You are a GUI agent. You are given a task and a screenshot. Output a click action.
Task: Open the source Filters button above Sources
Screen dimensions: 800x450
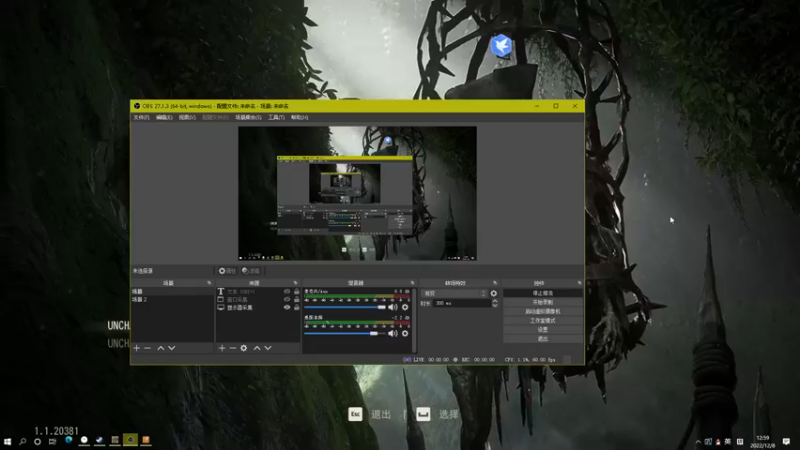[x=251, y=271]
